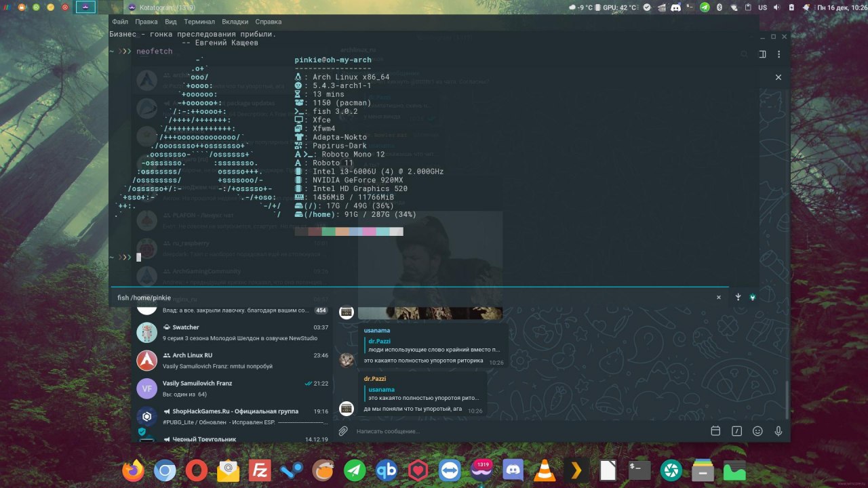868x488 pixels.
Task: Open the bot commands slash icon
Action: [736, 431]
